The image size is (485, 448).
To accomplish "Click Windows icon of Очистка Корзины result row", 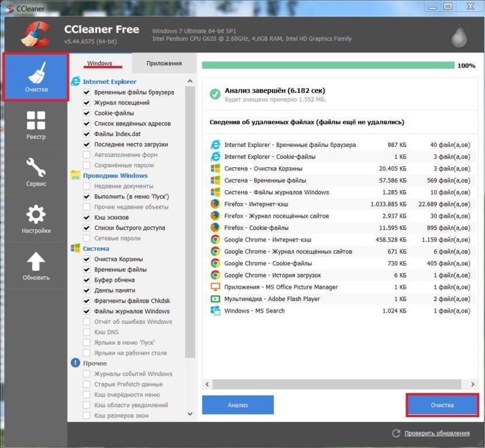I will pyautogui.click(x=215, y=168).
